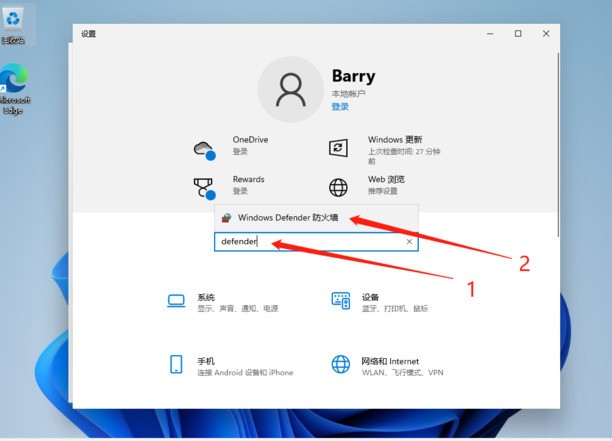Click the search box containing defender
Viewport: 612px width, 441px height.
click(316, 242)
